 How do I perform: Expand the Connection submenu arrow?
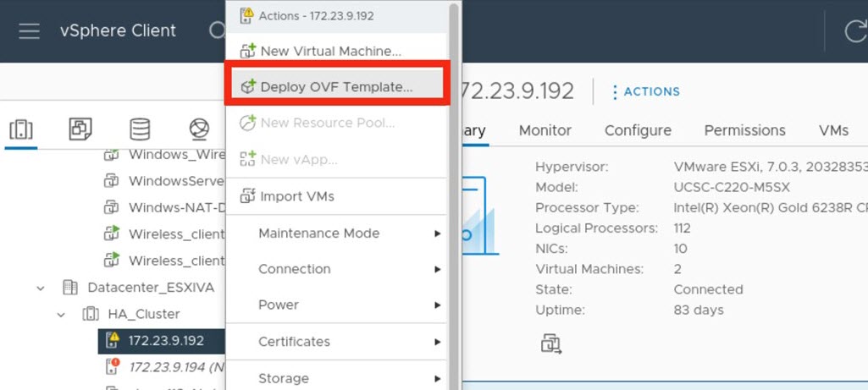click(x=437, y=269)
